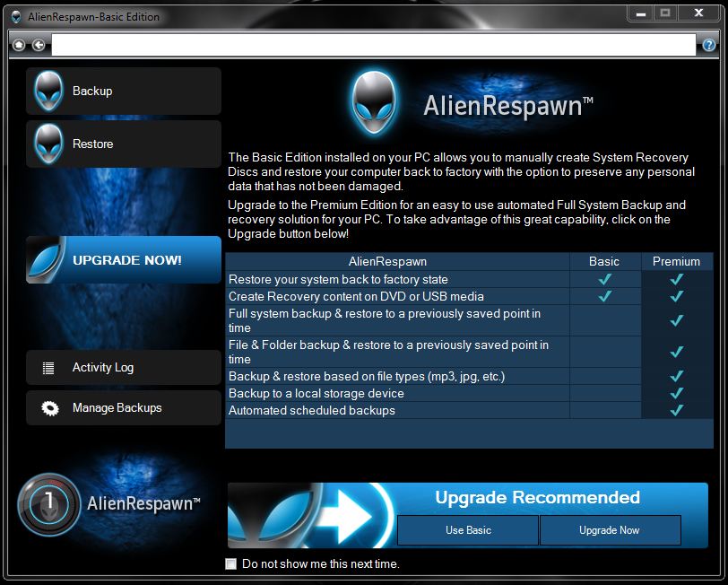
Task: Click the Home icon in the toolbar
Action: (19, 45)
